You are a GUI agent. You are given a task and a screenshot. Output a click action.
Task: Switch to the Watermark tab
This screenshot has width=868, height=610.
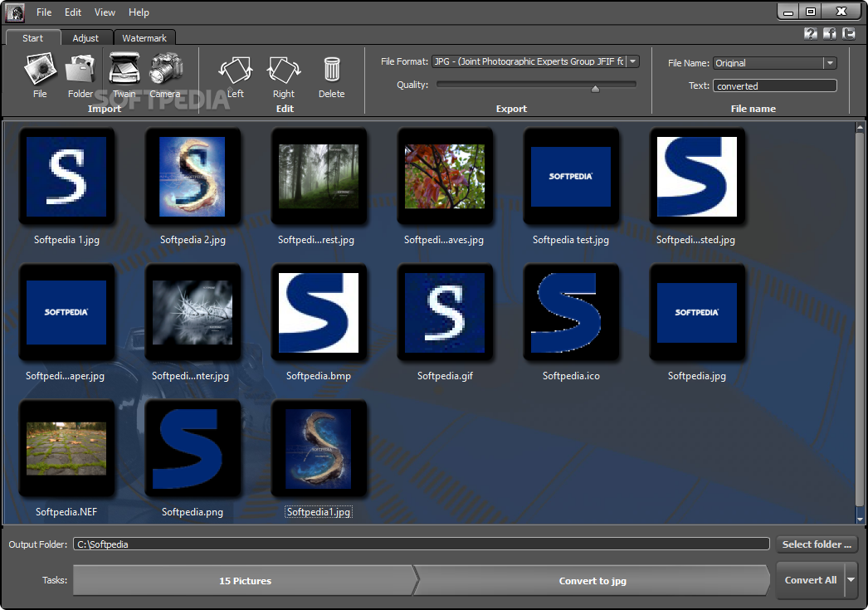144,38
